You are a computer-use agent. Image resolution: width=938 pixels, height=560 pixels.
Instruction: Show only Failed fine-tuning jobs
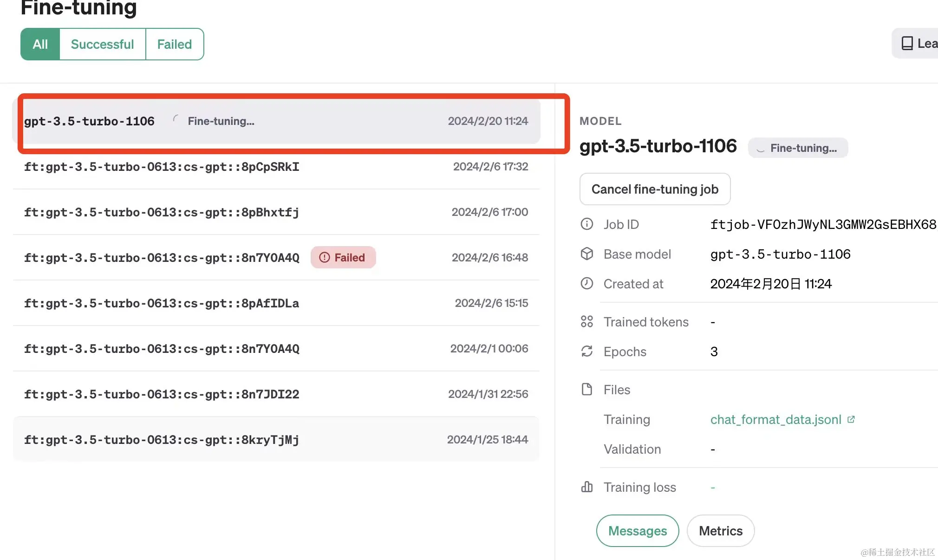coord(174,44)
